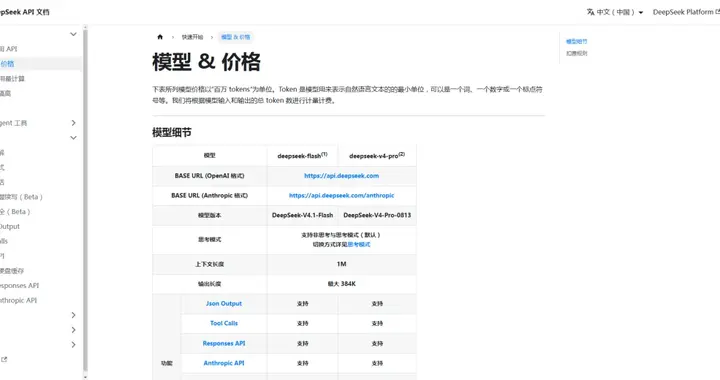Screen dimensions: 720x380
Task: Collapse the sidebar section chevron below Agent 工具
Action: [x=73, y=138]
